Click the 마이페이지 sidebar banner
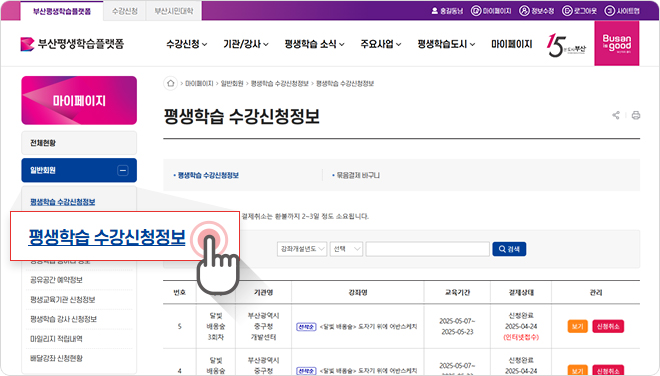 pos(79,100)
